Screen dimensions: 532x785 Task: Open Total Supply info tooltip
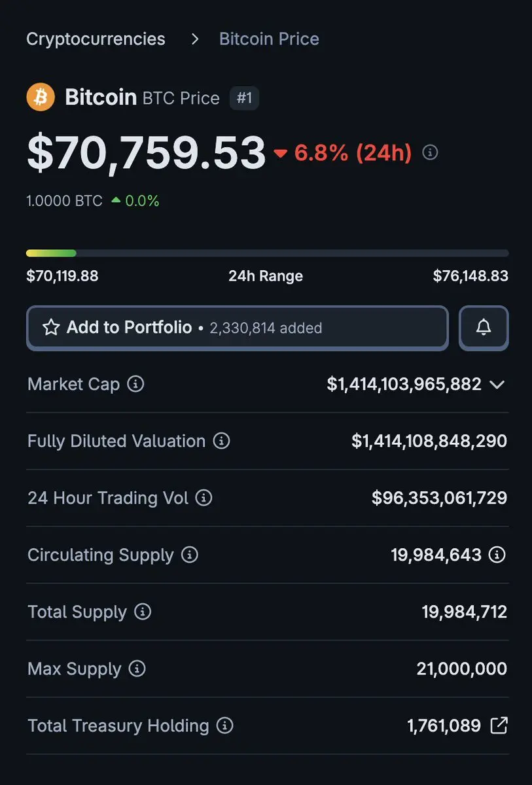143,612
